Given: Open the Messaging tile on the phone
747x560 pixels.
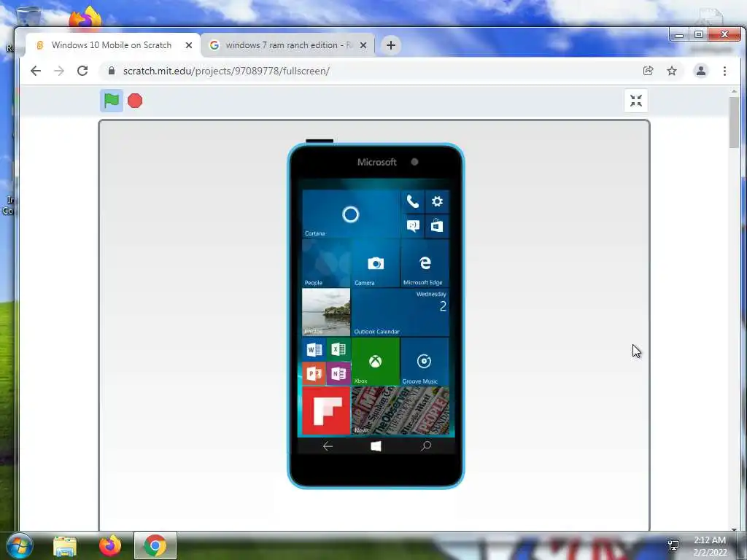Looking at the screenshot, I should pyautogui.click(x=413, y=226).
